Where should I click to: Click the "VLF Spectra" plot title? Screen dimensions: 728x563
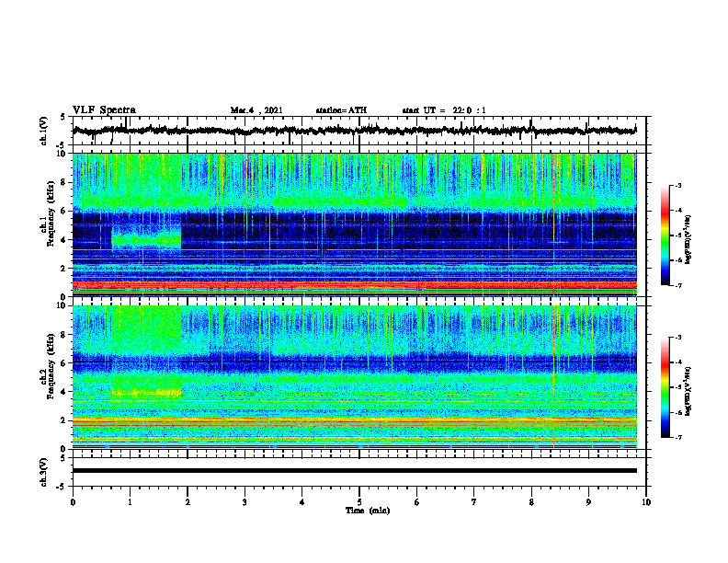(104, 110)
